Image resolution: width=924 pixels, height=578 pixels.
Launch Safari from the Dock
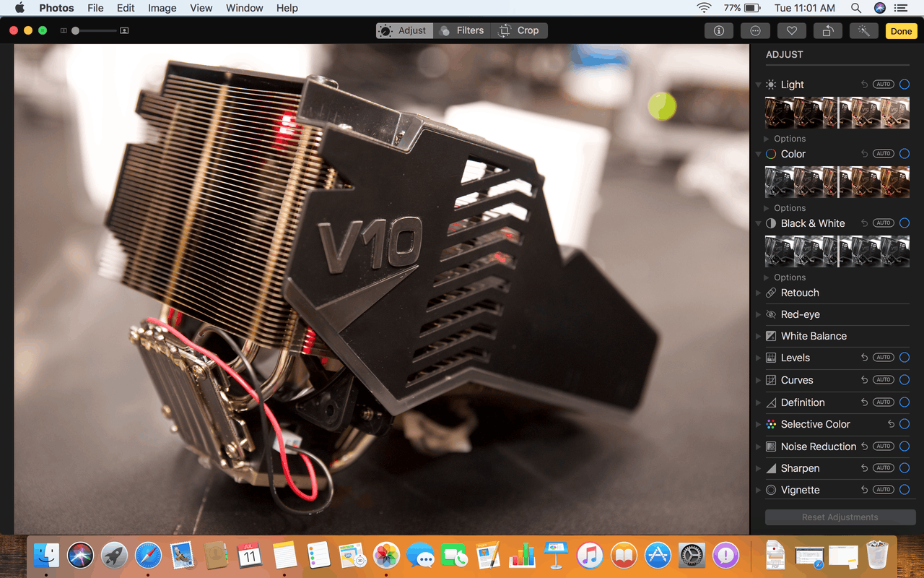pos(148,556)
